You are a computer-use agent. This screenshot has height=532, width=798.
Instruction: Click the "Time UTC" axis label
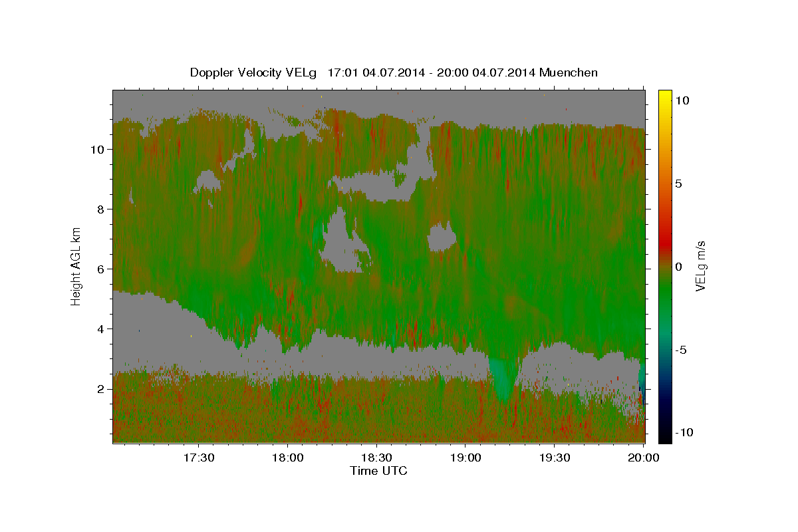[378, 471]
